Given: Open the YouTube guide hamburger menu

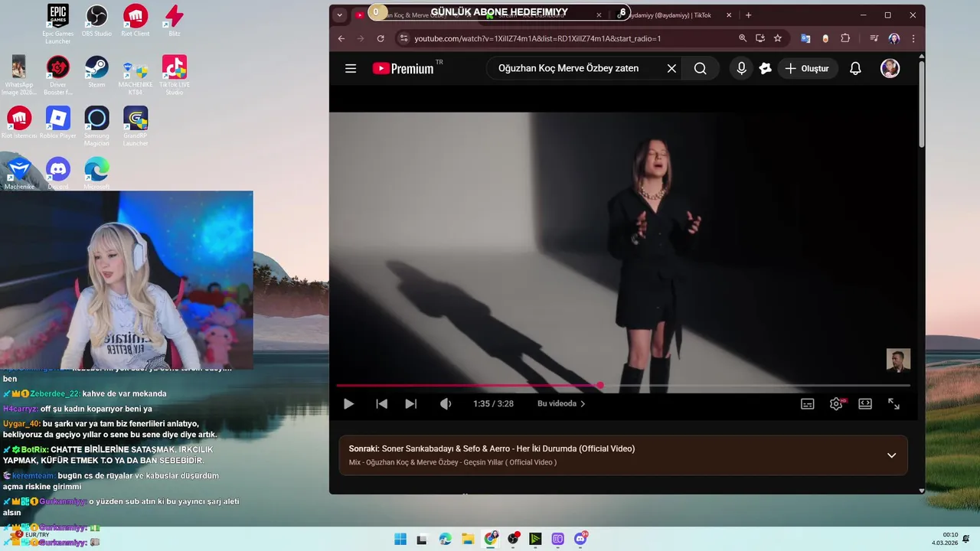Looking at the screenshot, I should tap(351, 68).
